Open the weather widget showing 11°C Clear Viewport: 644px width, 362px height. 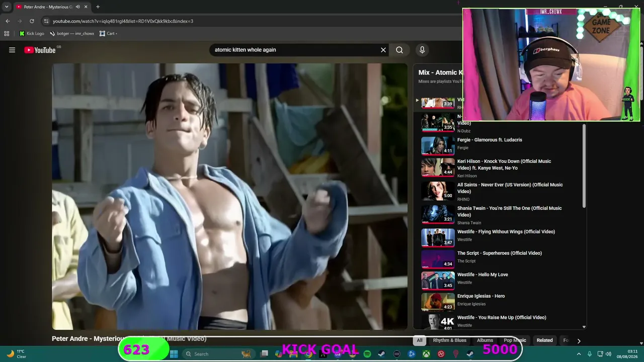pos(16,354)
